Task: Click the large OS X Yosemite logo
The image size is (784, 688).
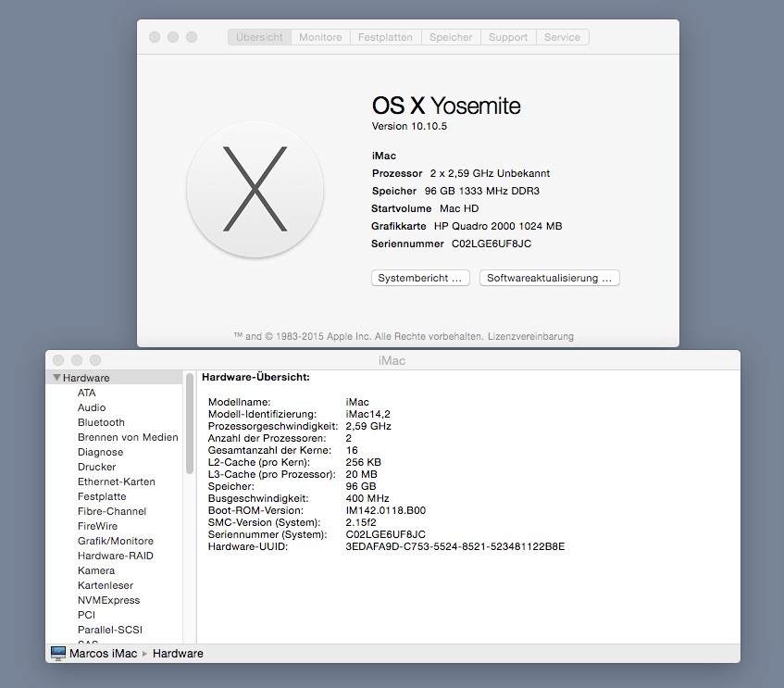Action: click(x=255, y=189)
